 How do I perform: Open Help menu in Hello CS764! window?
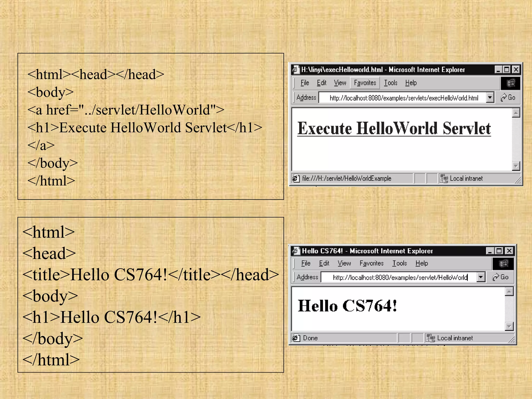[x=422, y=263]
